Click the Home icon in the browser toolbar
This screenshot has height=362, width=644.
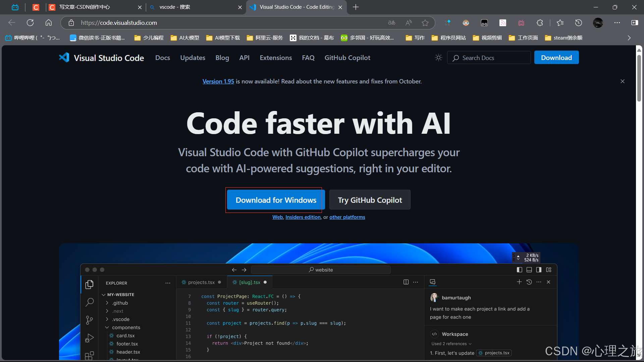(x=49, y=22)
